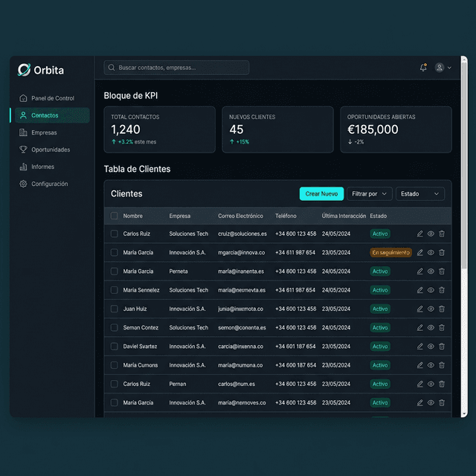
Task: Open Informes in the sidebar
Action: coord(52,167)
